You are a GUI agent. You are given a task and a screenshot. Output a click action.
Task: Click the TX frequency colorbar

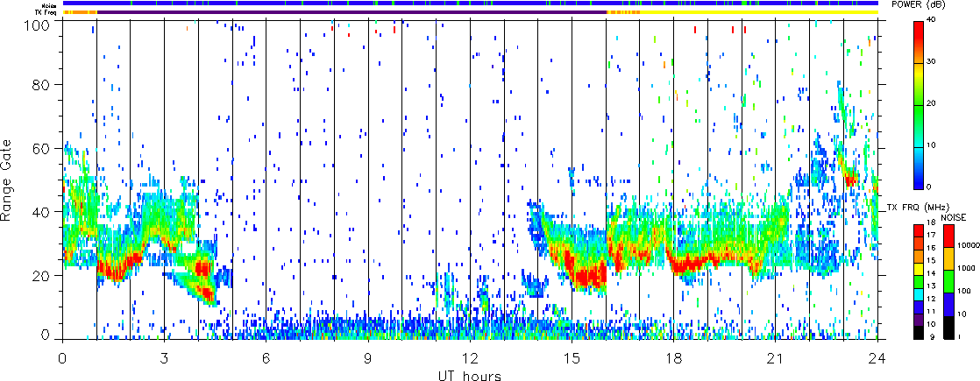point(918,280)
